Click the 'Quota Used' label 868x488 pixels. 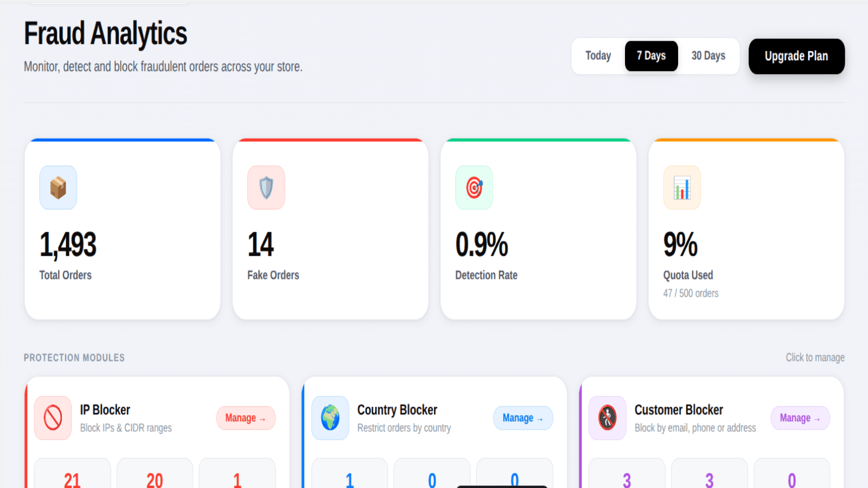click(688, 275)
